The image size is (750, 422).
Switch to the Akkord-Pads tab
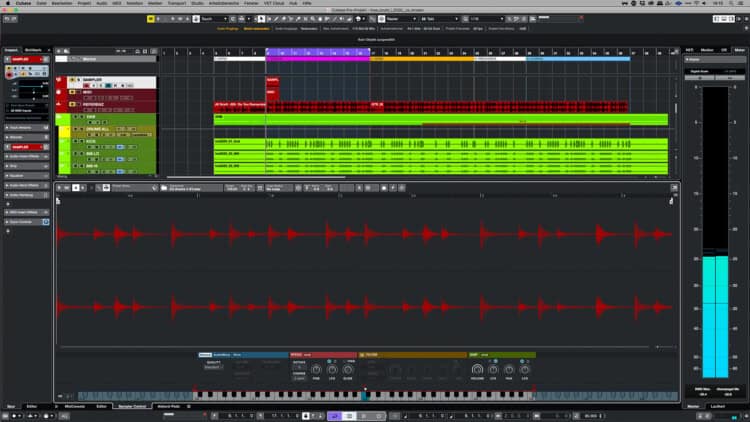[x=168, y=406]
